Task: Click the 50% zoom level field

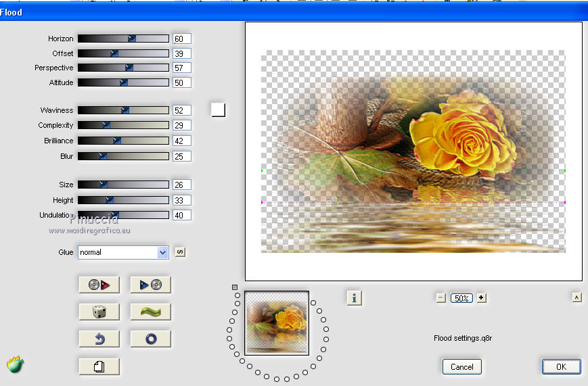Action: (461, 298)
